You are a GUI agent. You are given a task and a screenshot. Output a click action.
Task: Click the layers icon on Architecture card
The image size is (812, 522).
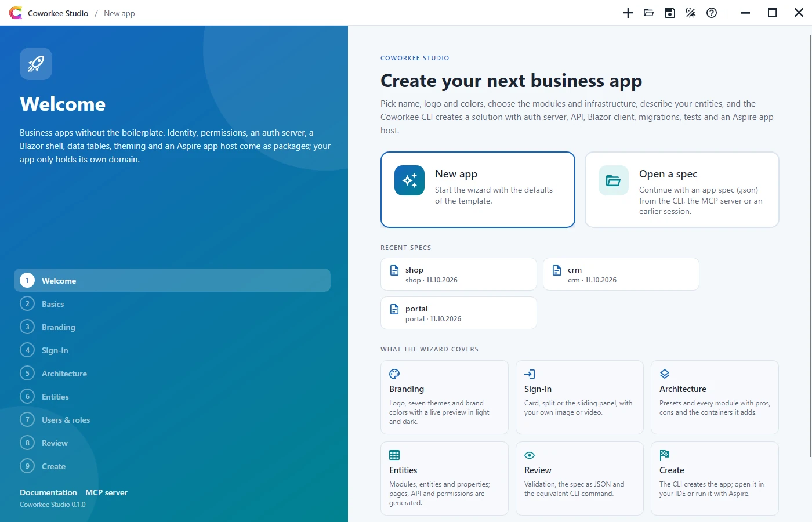(665, 374)
